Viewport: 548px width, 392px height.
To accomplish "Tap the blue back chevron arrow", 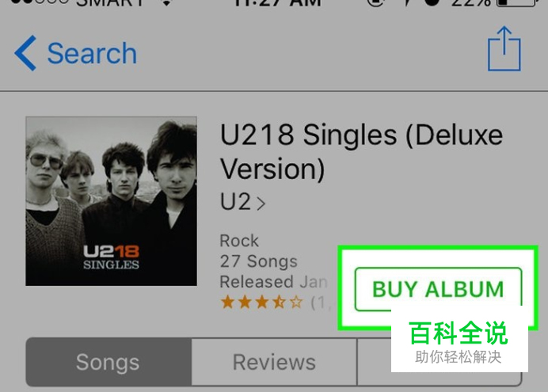I will (25, 53).
